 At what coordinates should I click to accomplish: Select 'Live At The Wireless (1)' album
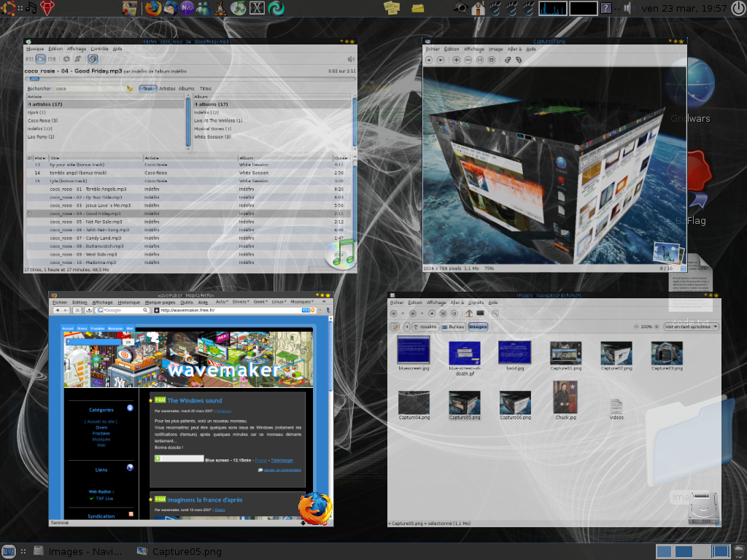click(272, 120)
